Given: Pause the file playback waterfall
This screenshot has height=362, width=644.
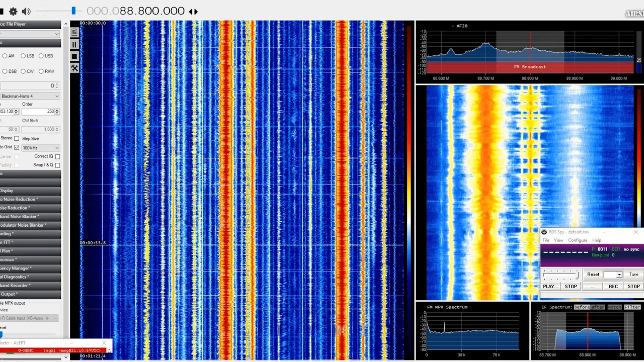Looking at the screenshot, I should (74, 44).
